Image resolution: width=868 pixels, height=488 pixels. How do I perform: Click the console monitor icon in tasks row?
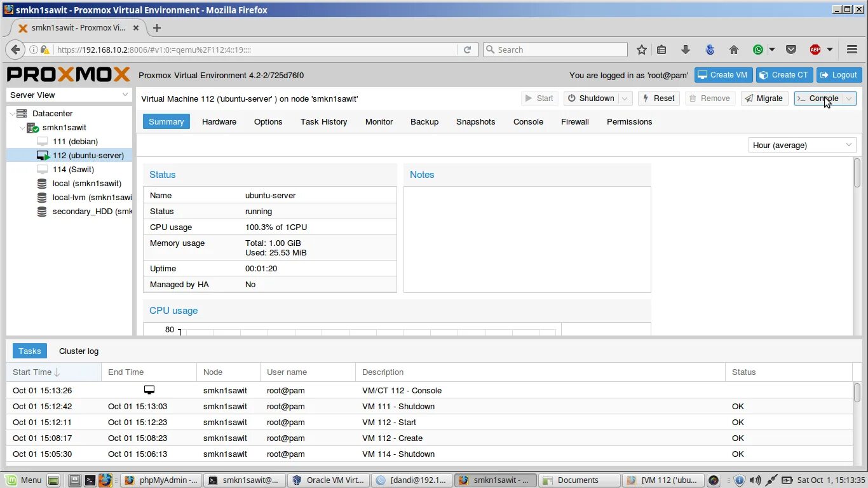coord(149,390)
